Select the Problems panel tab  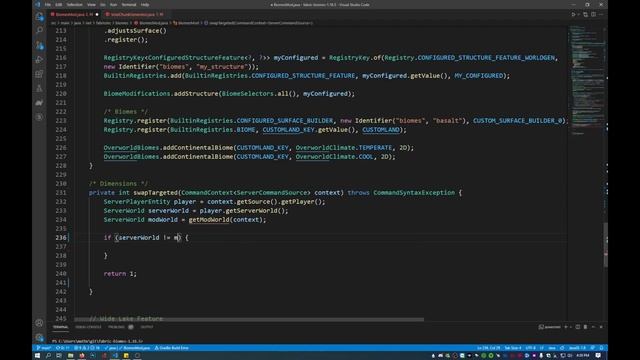coord(120,327)
